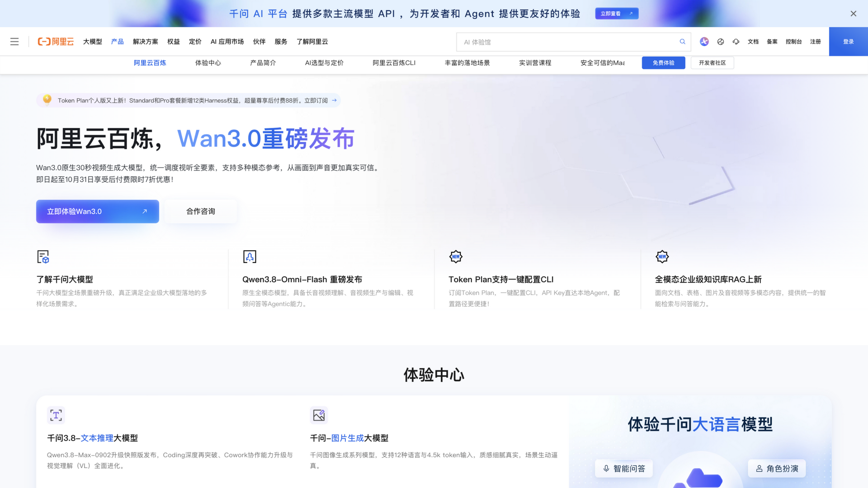This screenshot has width=868, height=488.
Task: Open 千问-图片生成大模型 card
Action: tap(349, 438)
